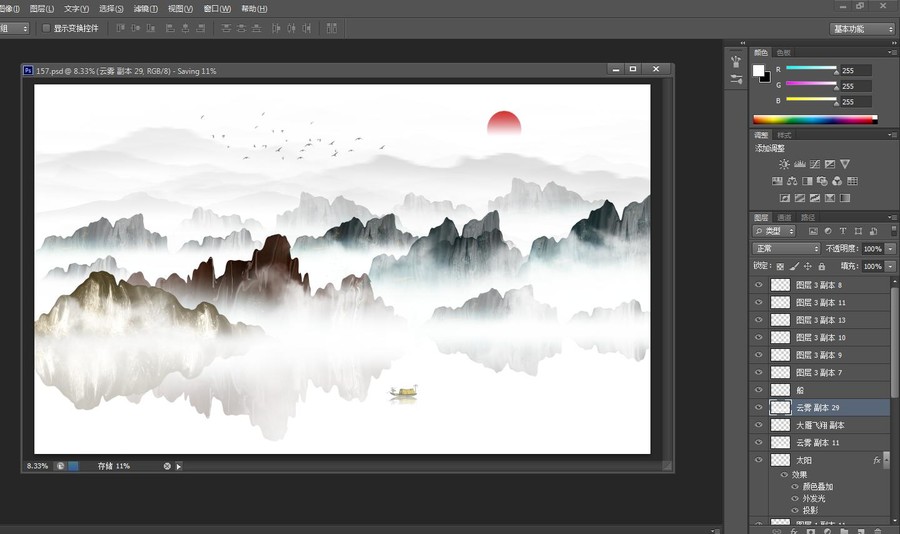900x534 pixels.
Task: Filter layers by smart objects icon
Action: pyautogui.click(x=874, y=231)
